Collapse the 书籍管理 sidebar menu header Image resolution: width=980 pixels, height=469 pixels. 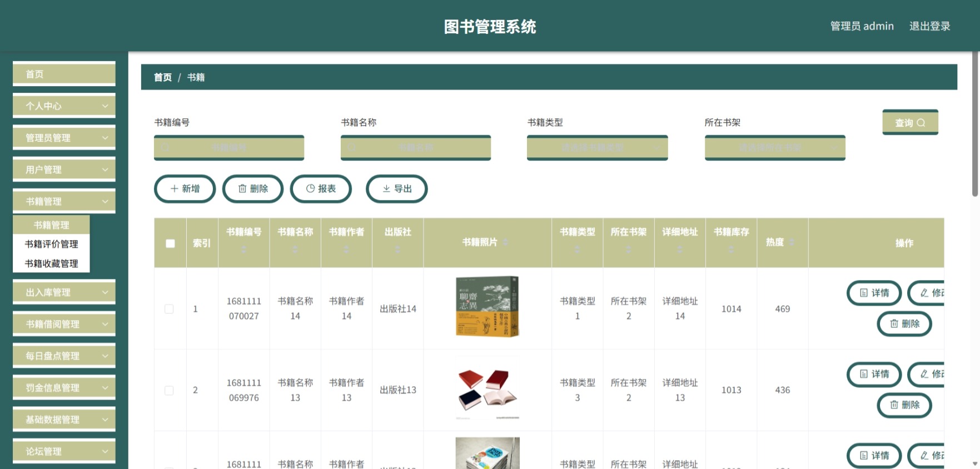tap(64, 201)
